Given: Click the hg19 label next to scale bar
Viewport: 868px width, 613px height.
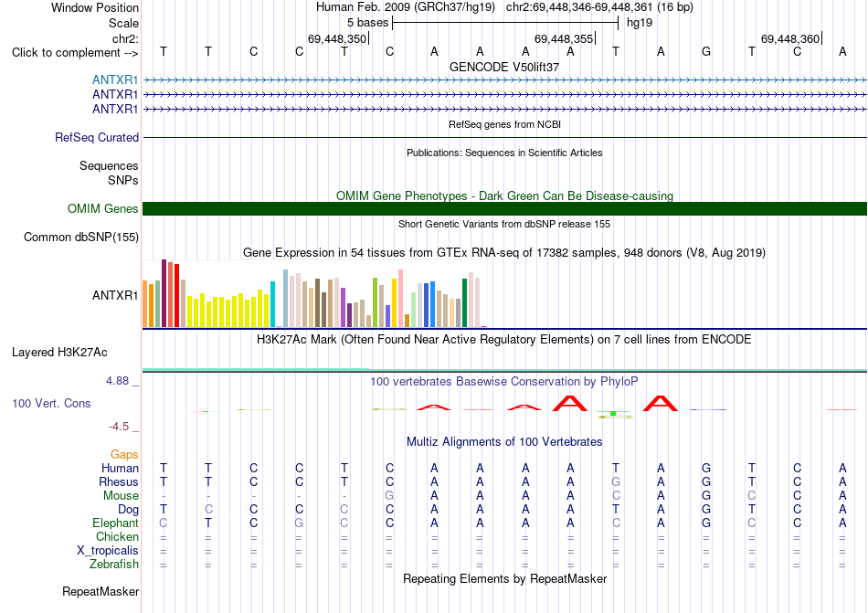Looking at the screenshot, I should [x=640, y=23].
